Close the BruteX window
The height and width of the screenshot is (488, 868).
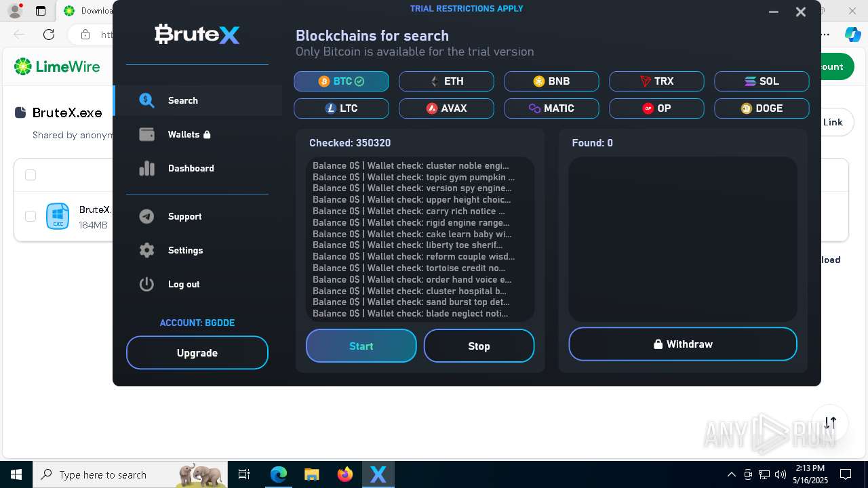[x=801, y=12]
